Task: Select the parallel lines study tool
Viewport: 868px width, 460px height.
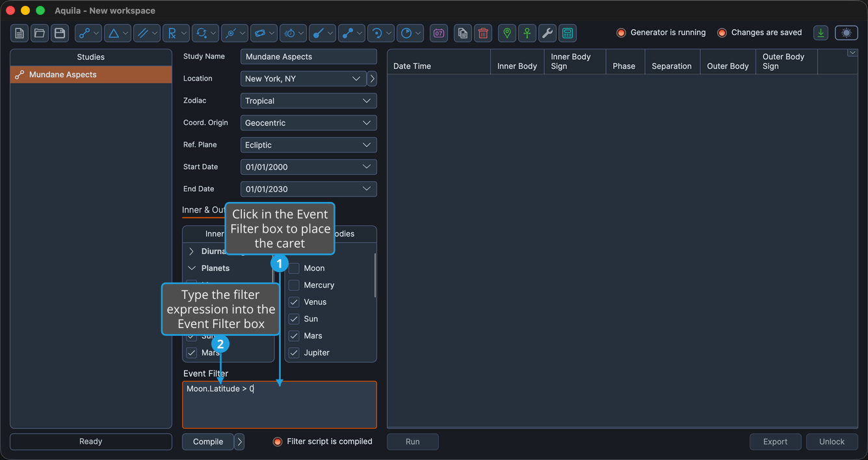Action: tap(147, 33)
